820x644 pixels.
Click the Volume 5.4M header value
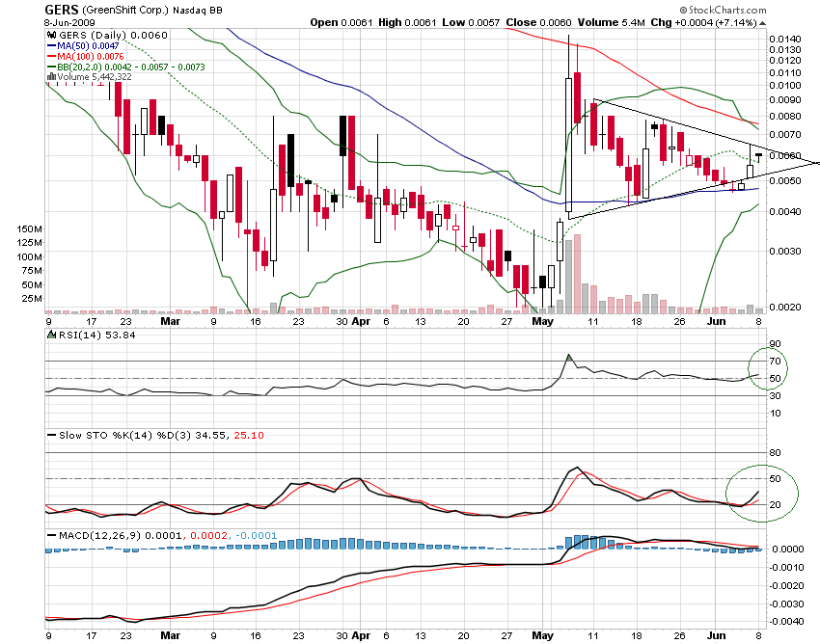[611, 22]
